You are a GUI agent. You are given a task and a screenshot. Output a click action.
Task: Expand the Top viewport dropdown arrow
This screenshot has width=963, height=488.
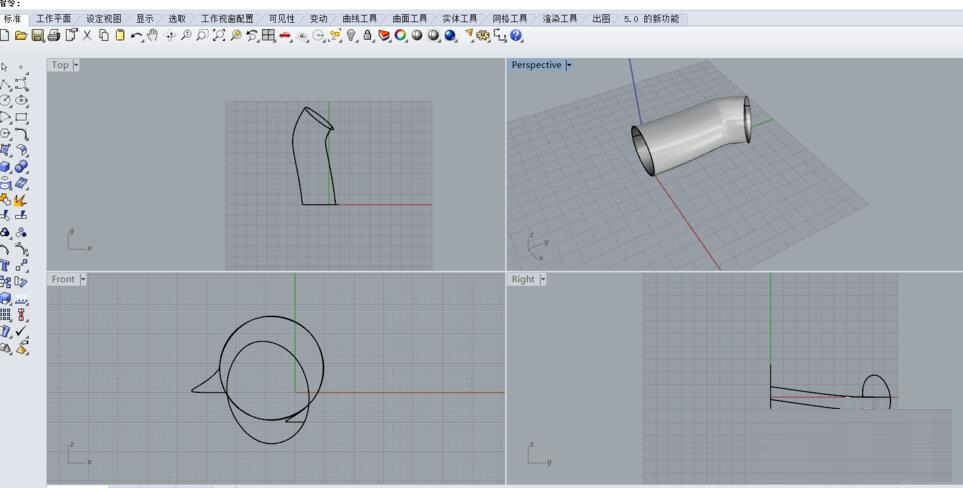coord(76,65)
